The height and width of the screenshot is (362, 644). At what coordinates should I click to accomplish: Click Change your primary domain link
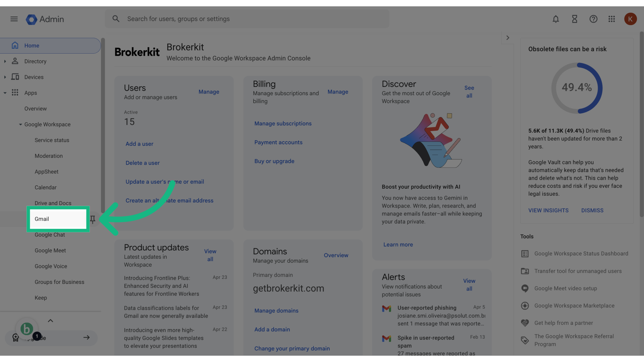coord(292,349)
